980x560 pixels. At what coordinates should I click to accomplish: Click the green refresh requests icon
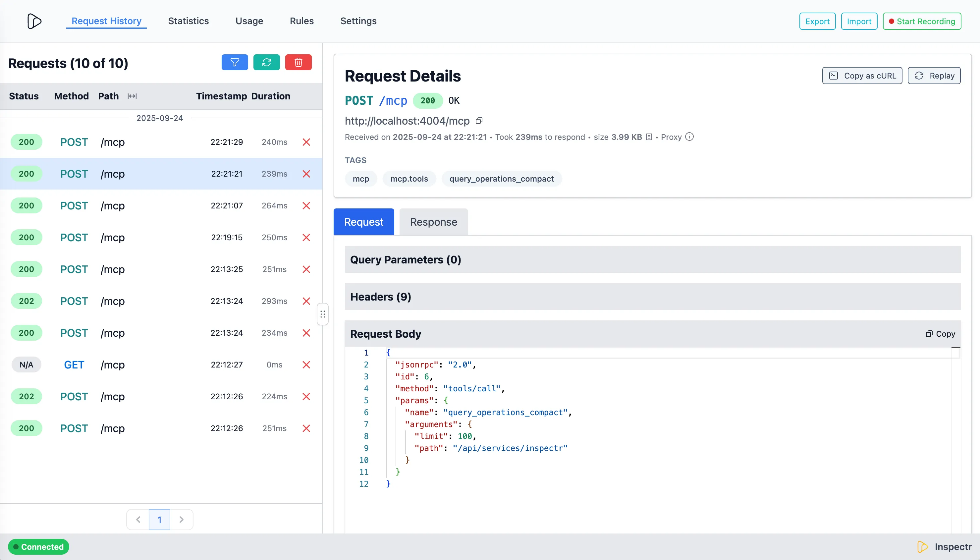[266, 62]
